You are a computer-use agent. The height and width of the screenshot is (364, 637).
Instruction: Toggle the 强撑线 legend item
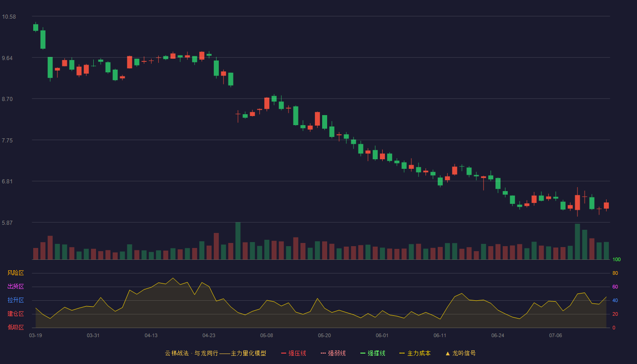[x=373, y=353]
